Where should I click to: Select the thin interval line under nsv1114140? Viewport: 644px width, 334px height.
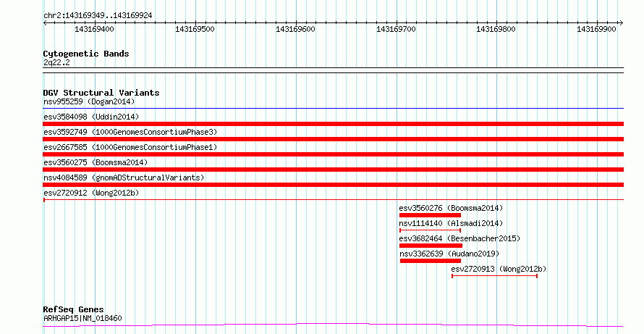click(x=430, y=230)
